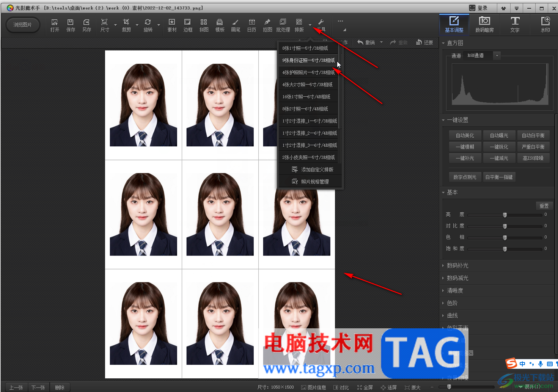Screen dimensions: 558x392
Task: Switch to 全屏 fullscreen view
Action: (365, 387)
